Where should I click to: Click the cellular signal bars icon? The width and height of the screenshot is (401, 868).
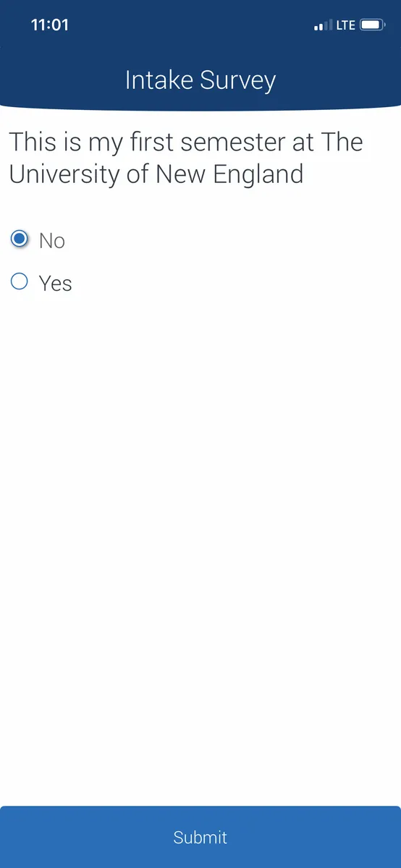[x=323, y=26]
